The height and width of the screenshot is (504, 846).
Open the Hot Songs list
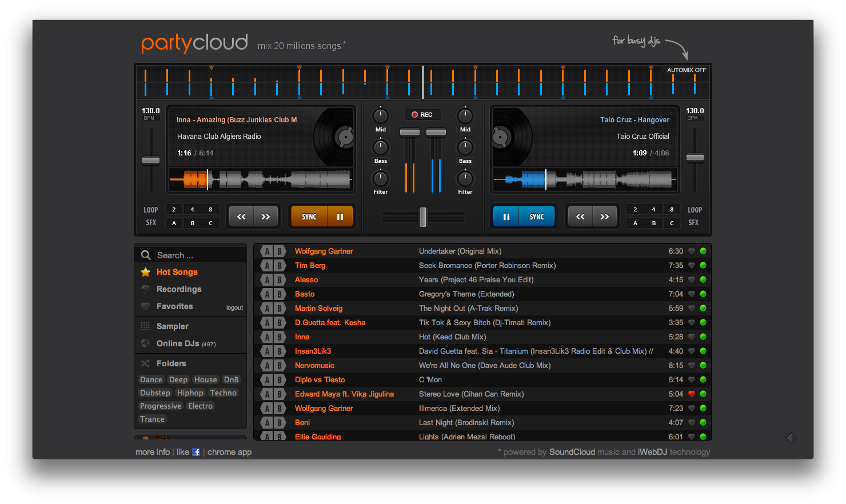177,272
